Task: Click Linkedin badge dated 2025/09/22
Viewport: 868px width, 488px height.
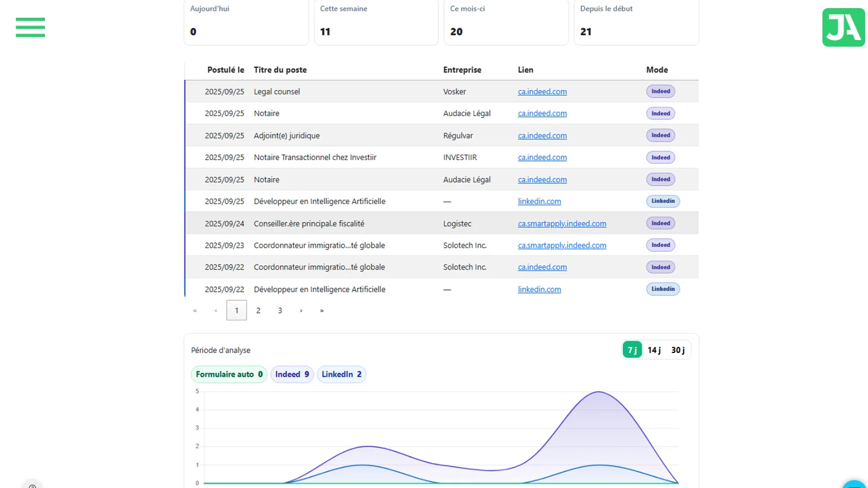Action: click(x=663, y=289)
